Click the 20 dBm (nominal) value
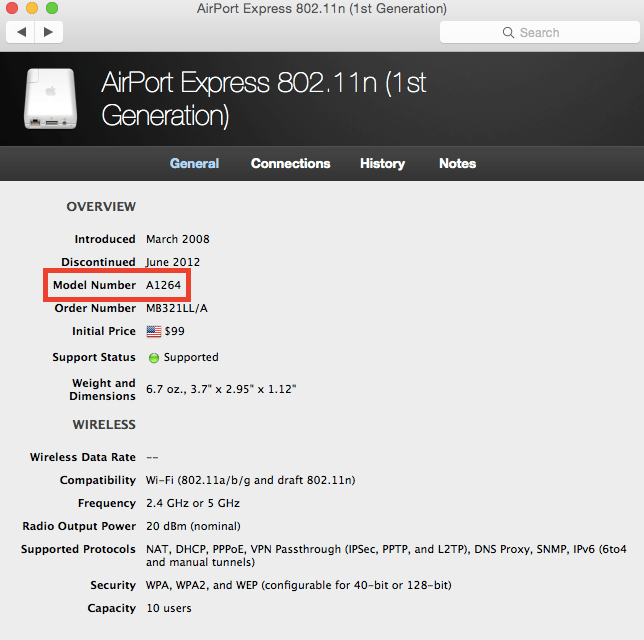The image size is (644, 640). [x=193, y=526]
